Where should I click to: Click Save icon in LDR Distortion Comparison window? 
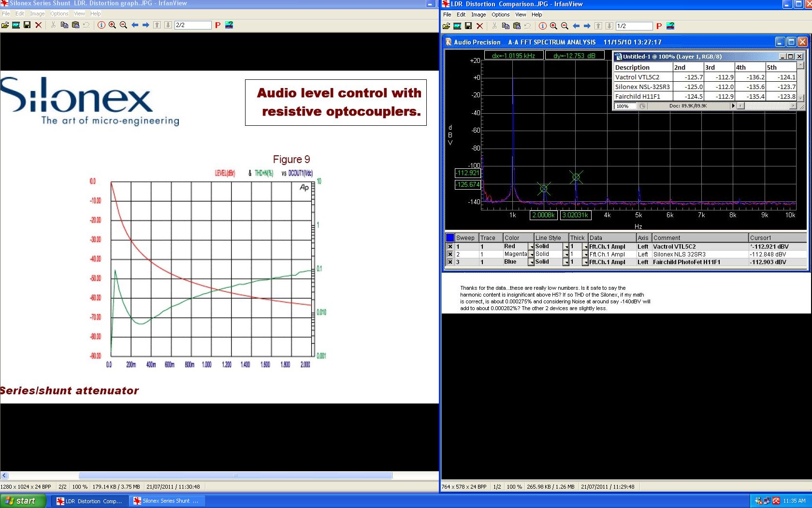(x=468, y=26)
